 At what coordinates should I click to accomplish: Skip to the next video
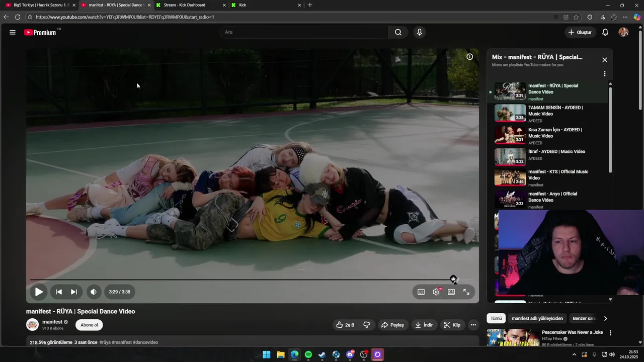(x=74, y=292)
